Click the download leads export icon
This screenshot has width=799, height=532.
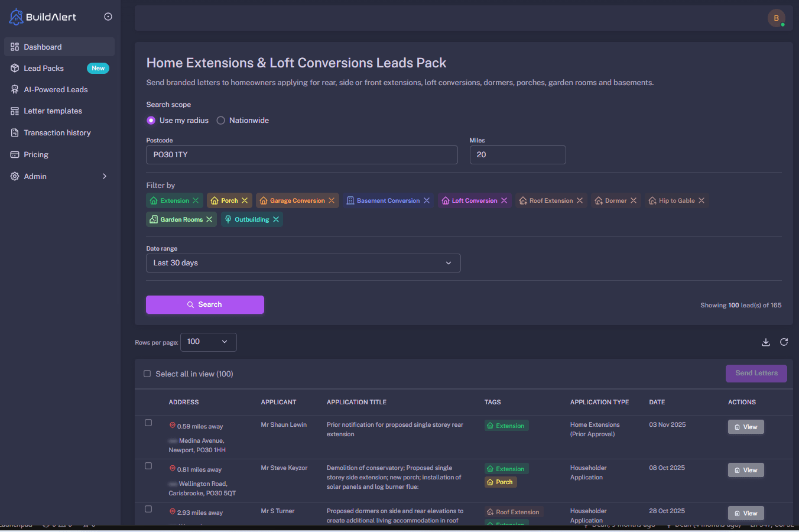[x=766, y=342]
